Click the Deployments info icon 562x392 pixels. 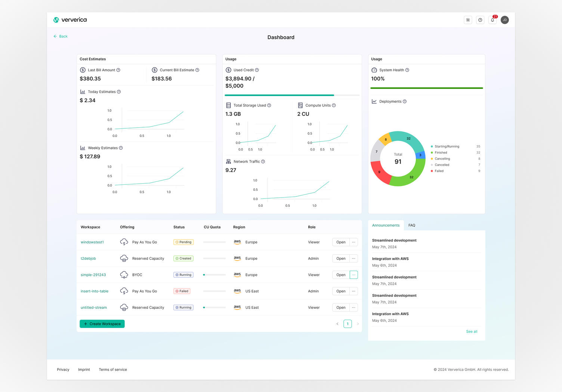404,101
